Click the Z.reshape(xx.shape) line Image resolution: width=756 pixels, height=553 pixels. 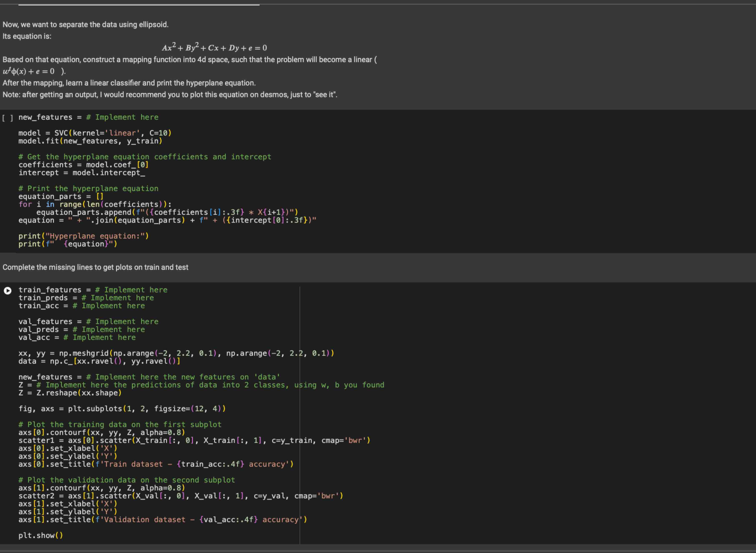click(70, 393)
